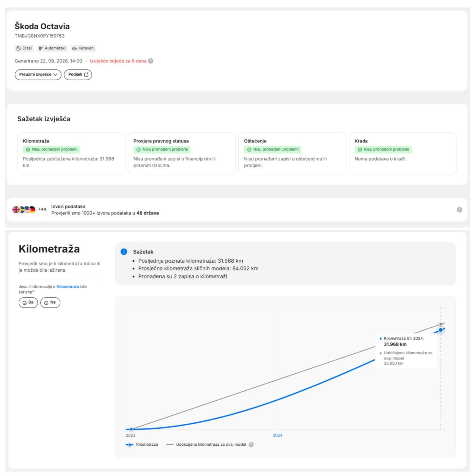Screen dimensions: 475x476
Task: Click the blue info icon beside Sažetak
Action: coord(124,252)
